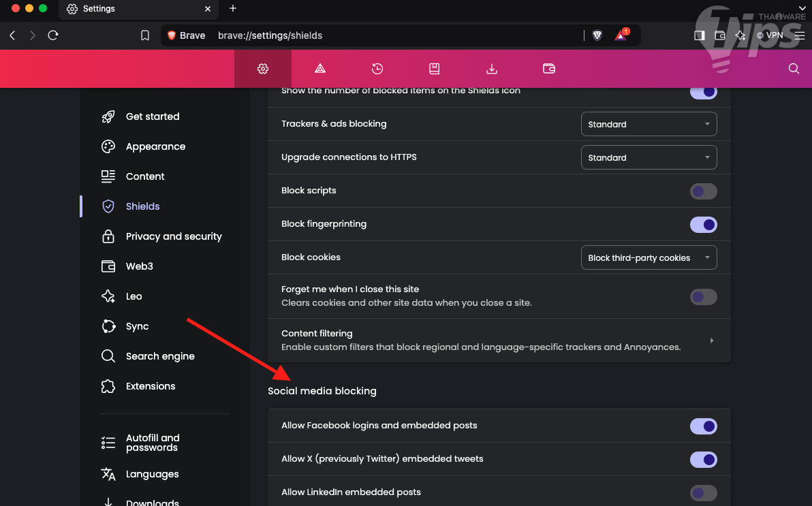Select Shields in the sidebar

142,206
